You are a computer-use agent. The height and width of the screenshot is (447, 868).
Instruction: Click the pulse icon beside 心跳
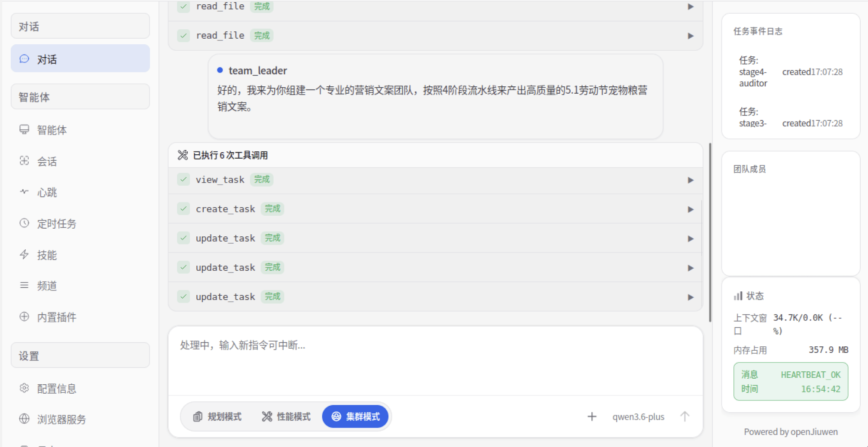coord(24,192)
